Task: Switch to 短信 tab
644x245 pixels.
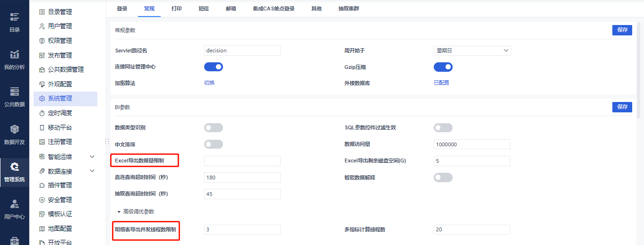Action: 204,8
